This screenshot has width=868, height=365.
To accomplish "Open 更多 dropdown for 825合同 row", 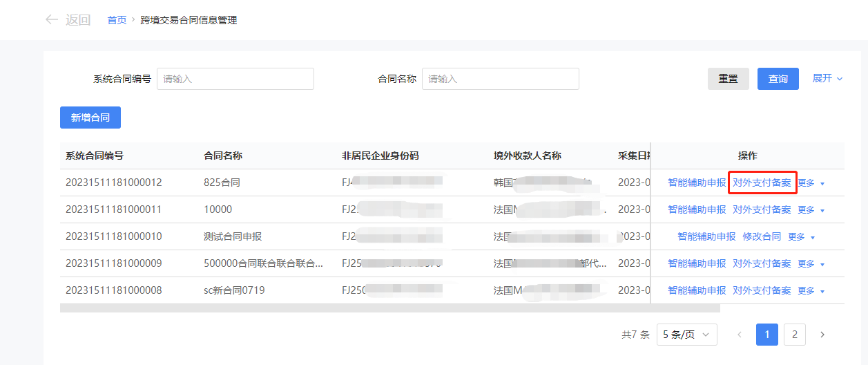I will point(811,183).
